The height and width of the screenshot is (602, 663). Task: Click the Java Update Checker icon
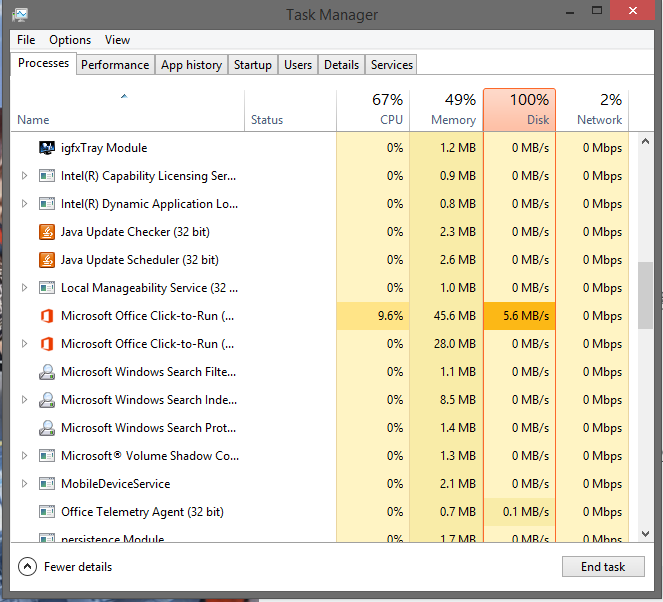(x=46, y=232)
